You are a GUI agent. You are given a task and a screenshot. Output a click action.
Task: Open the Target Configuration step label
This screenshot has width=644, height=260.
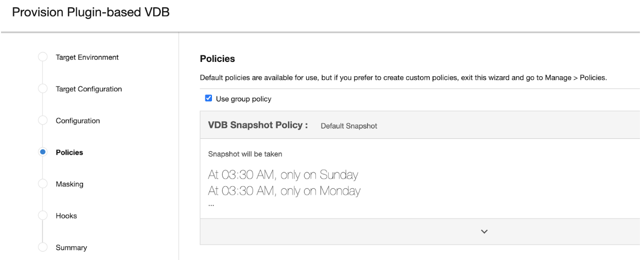pos(89,89)
